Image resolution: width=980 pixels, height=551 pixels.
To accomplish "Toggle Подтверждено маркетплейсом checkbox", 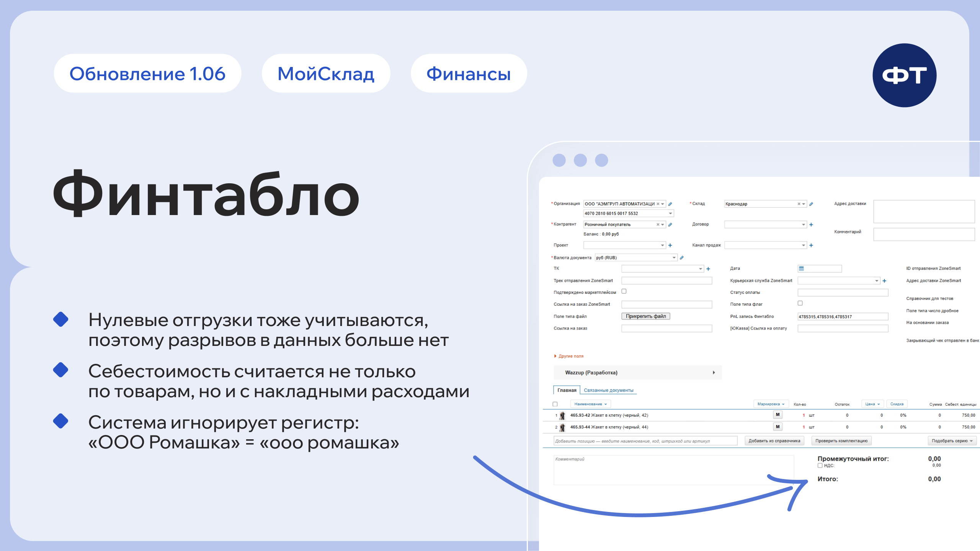I will point(624,292).
